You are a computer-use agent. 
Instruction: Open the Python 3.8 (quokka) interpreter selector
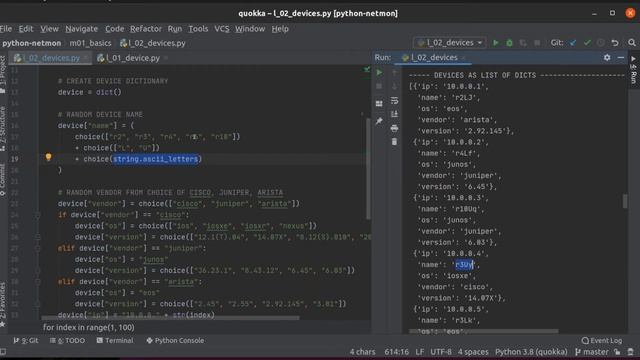pos(531,351)
